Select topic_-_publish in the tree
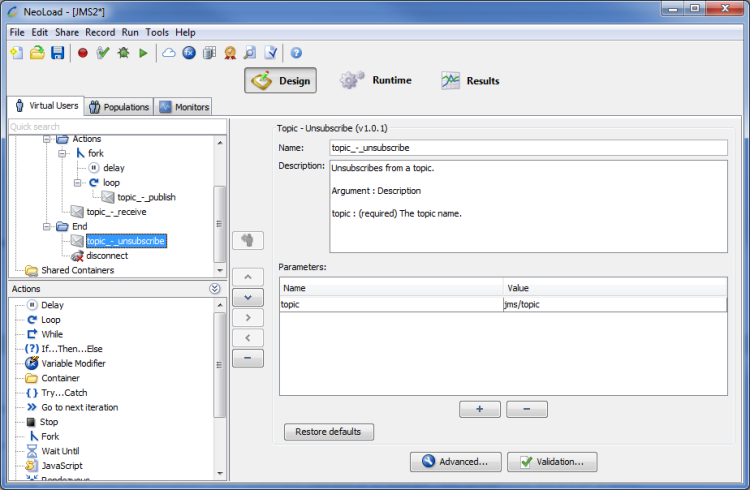The image size is (750, 490). (x=146, y=197)
